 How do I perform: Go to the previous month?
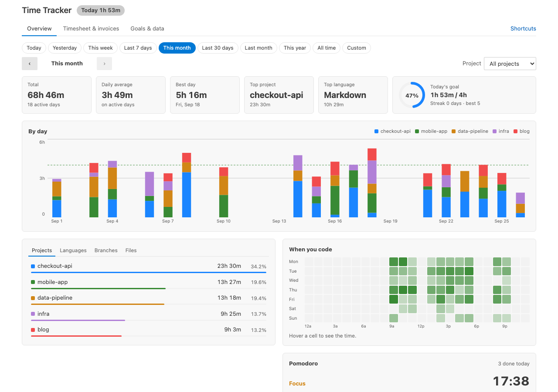[x=30, y=64]
